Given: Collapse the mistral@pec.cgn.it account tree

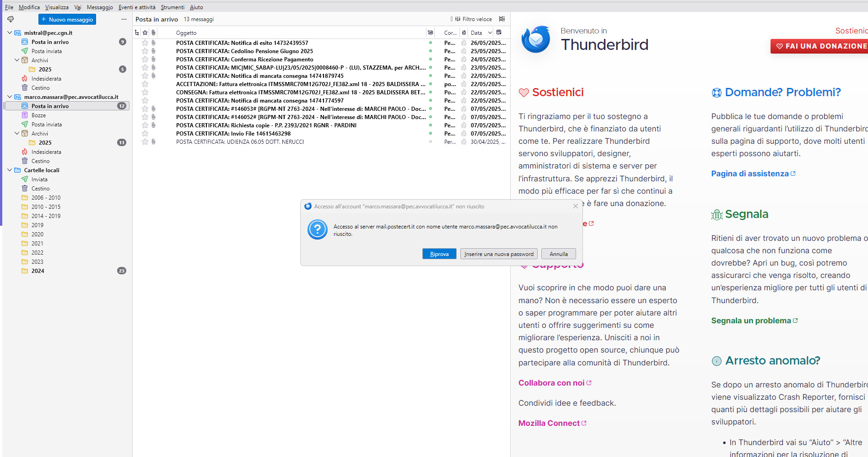Looking at the screenshot, I should [10, 33].
